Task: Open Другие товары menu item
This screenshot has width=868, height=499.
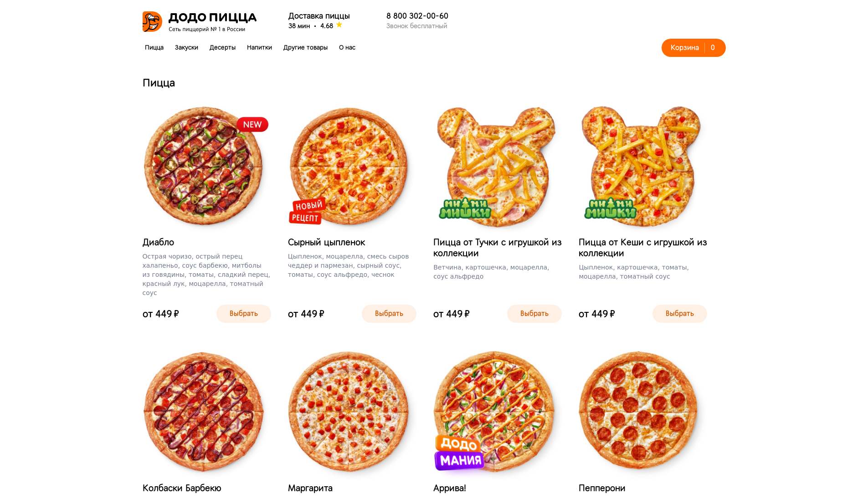Action: click(x=305, y=47)
